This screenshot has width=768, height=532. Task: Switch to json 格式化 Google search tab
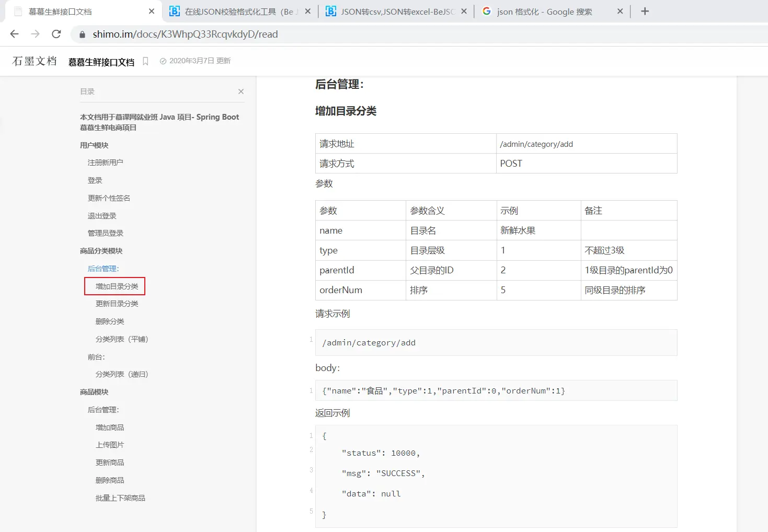pyautogui.click(x=544, y=11)
